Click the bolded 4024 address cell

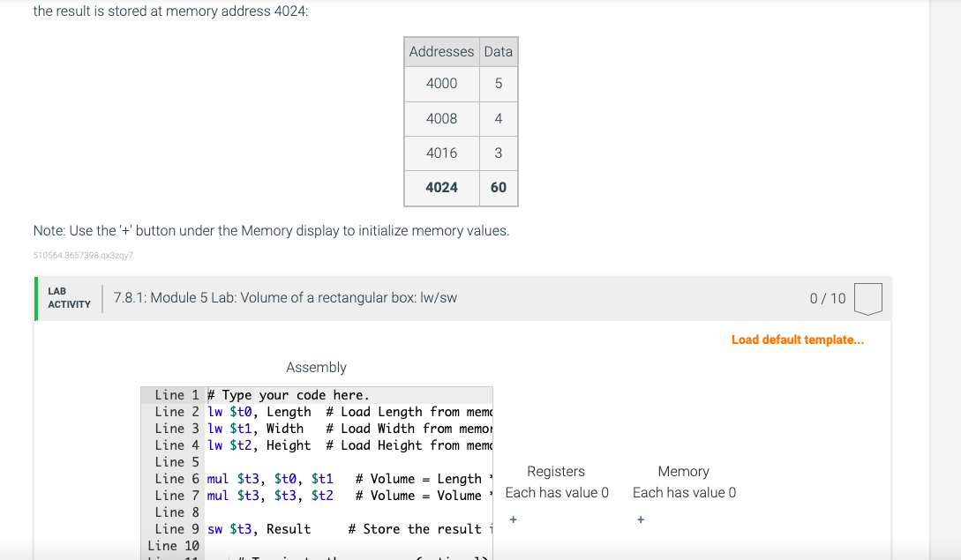[441, 188]
